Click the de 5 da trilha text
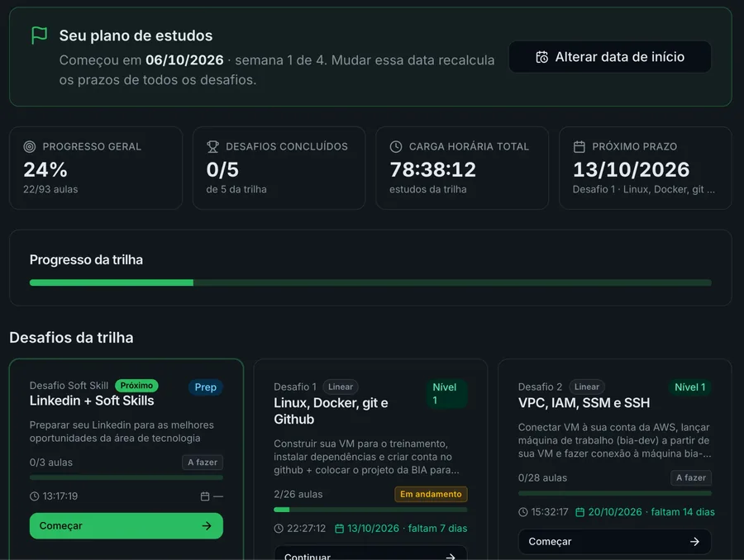Viewport: 744px width, 560px height. click(236, 189)
